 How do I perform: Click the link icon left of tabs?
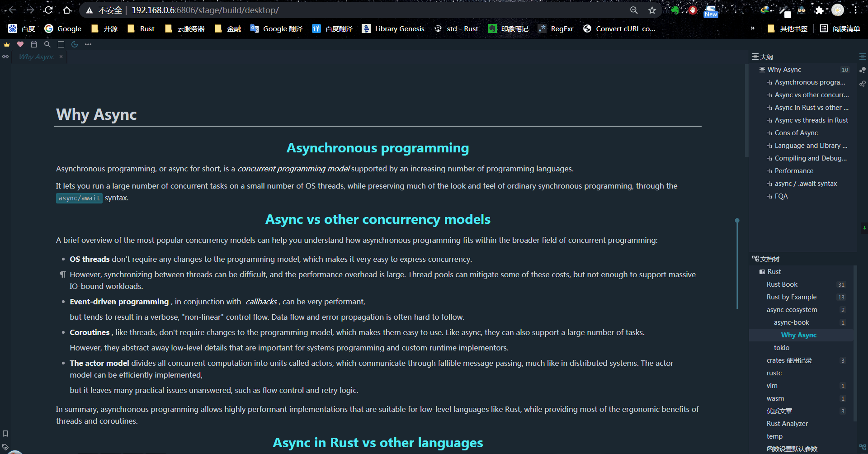click(x=5, y=57)
